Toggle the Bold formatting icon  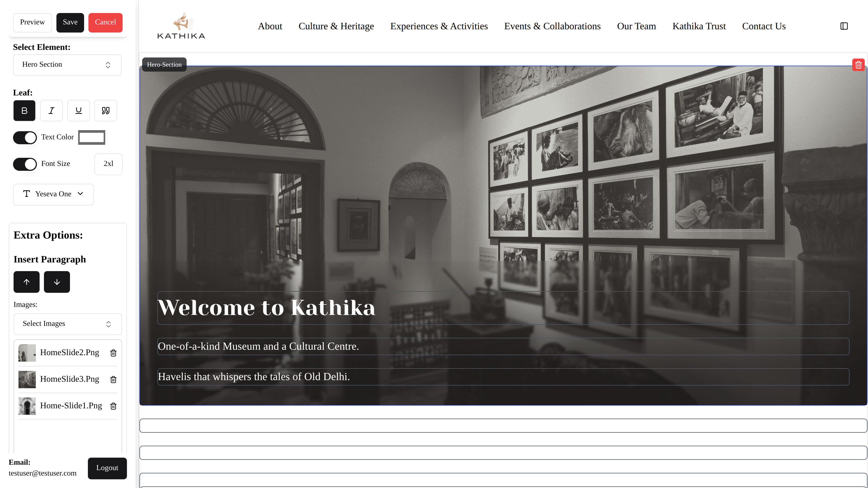pyautogui.click(x=24, y=110)
